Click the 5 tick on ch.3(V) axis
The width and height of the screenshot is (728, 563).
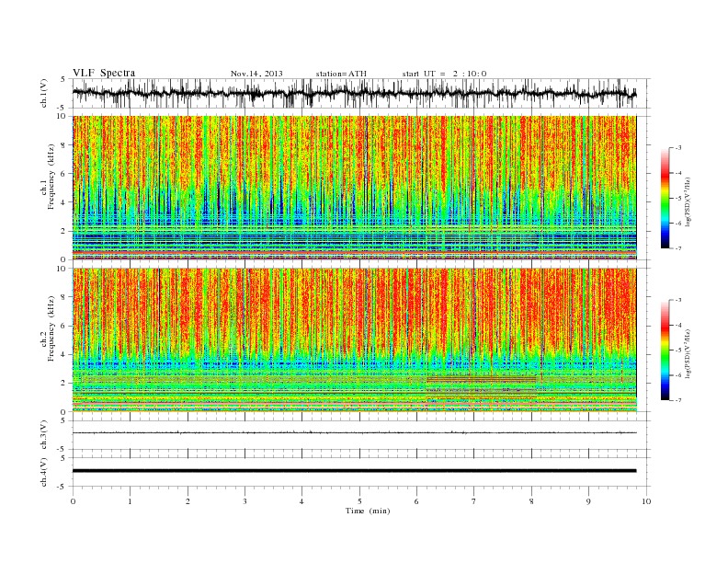(63, 420)
